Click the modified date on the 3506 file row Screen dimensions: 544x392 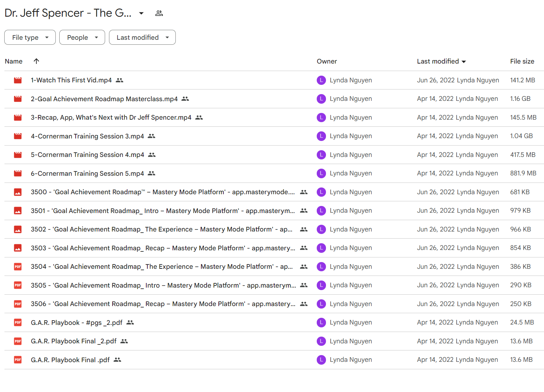(x=436, y=304)
